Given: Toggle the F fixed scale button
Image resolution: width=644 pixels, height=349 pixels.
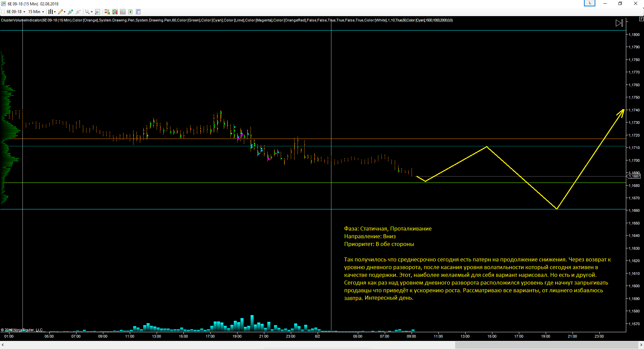Looking at the screenshot, I should tap(641, 19).
